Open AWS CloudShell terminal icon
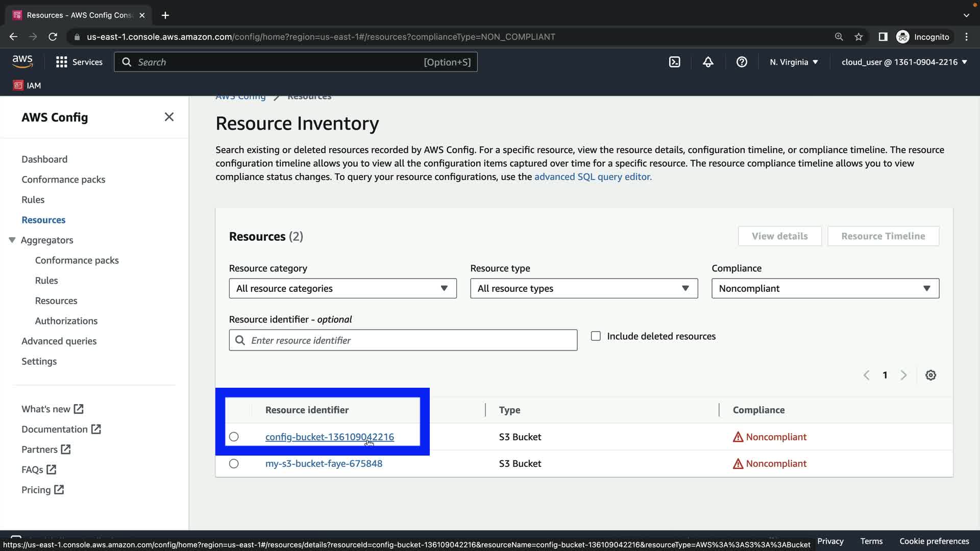Screen dimensions: 980x551 click(674, 62)
